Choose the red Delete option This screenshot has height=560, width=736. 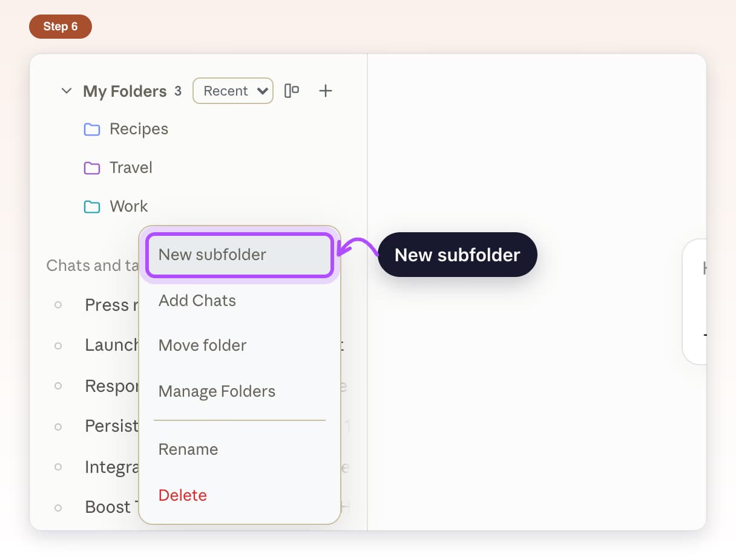(x=240, y=495)
